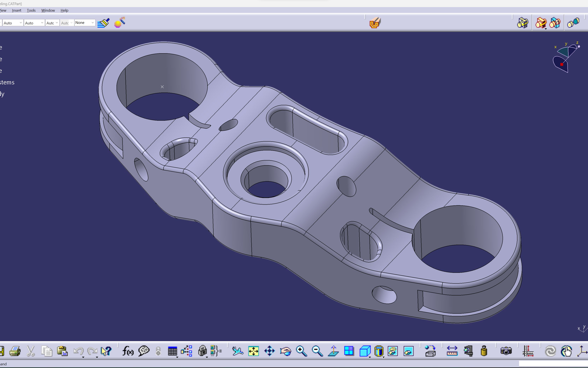The width and height of the screenshot is (588, 368).
Task: Expand the arrow under shading cylinder icon
Action: (x=383, y=357)
